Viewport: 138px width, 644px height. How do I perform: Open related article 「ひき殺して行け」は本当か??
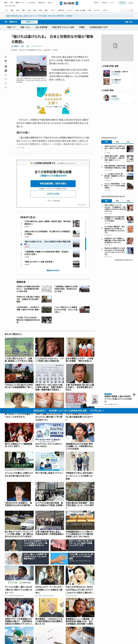click(28, 320)
